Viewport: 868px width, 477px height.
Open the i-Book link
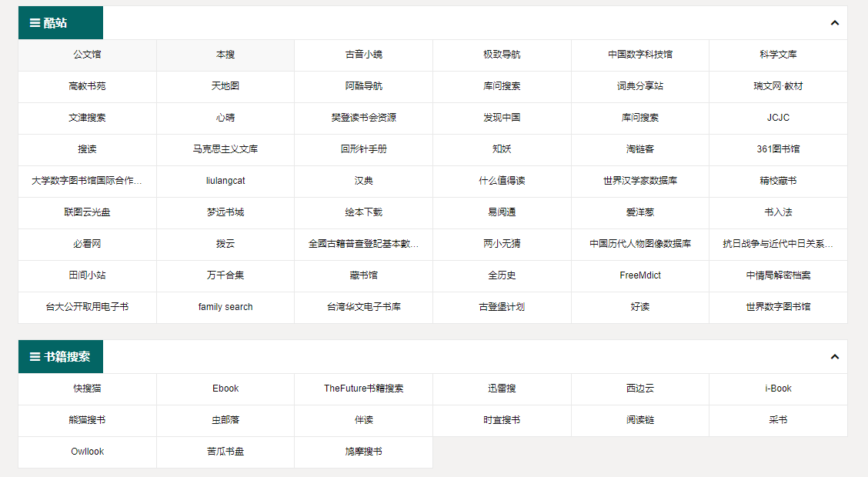pyautogui.click(x=778, y=389)
